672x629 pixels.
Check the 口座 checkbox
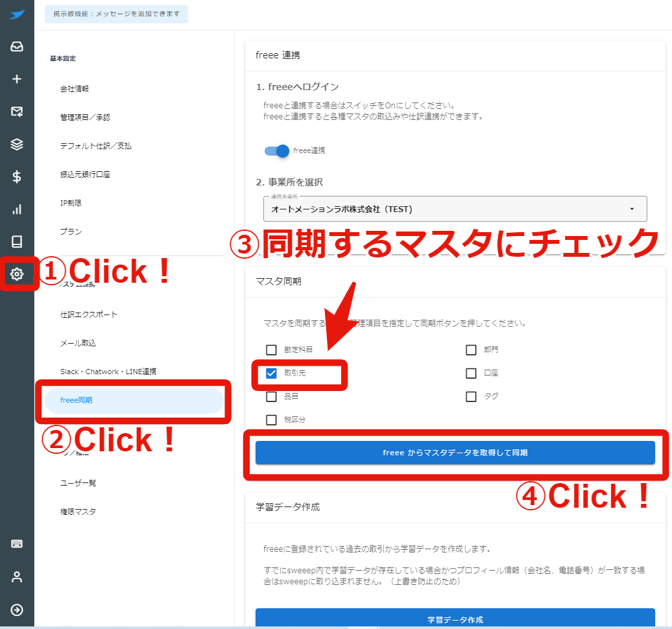[x=471, y=373]
